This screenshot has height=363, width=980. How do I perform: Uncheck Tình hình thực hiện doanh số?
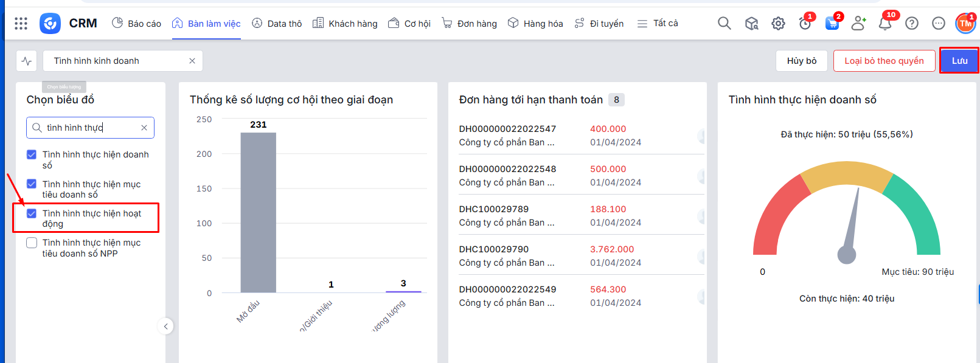point(32,154)
